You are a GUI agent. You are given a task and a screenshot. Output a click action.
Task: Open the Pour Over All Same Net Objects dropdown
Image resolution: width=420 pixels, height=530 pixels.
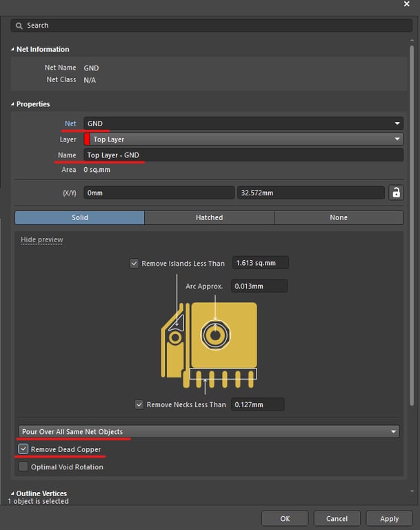pyautogui.click(x=209, y=431)
